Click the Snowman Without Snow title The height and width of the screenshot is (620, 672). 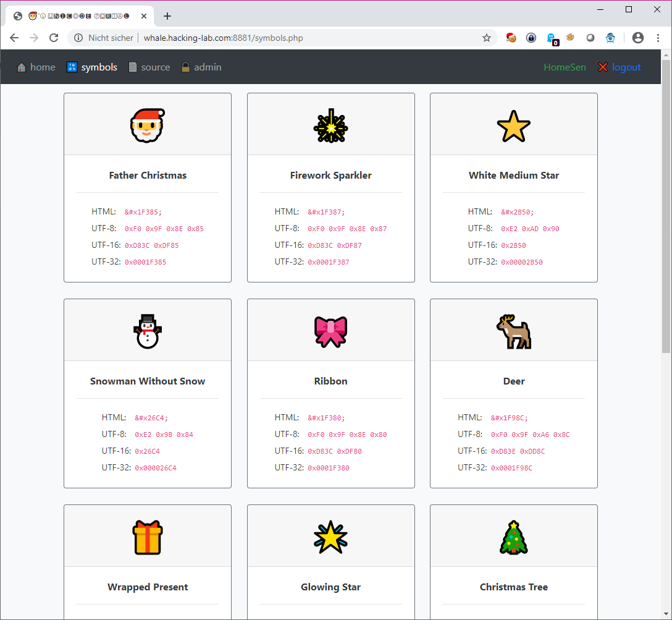click(148, 381)
